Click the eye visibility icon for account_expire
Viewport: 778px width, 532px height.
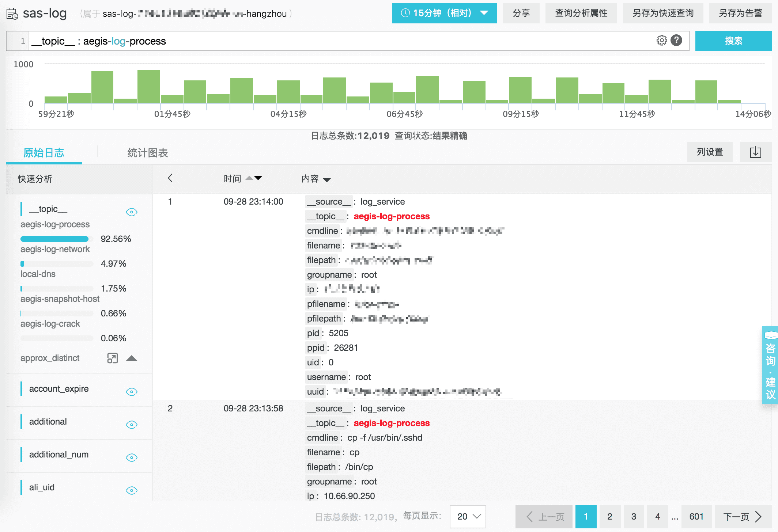[x=132, y=389]
